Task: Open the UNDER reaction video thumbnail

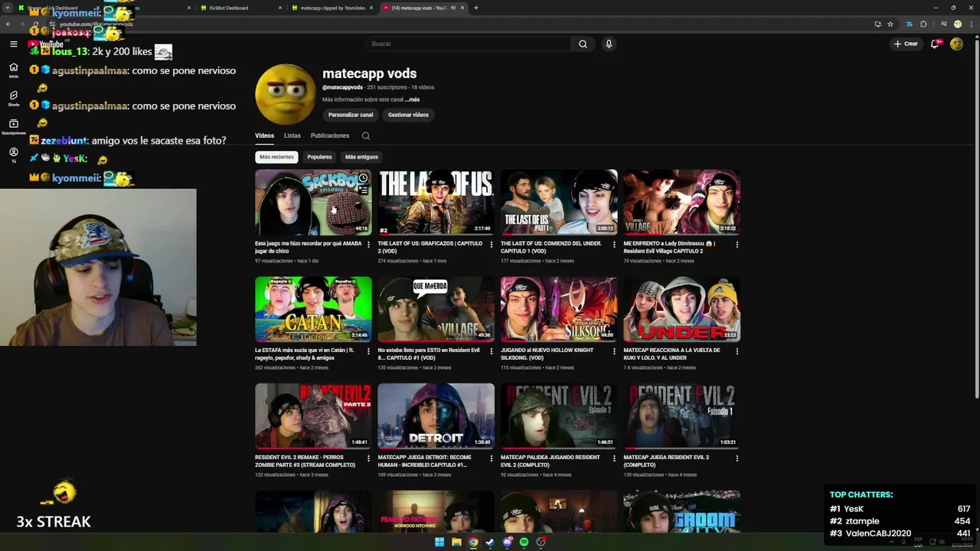Action: point(681,309)
